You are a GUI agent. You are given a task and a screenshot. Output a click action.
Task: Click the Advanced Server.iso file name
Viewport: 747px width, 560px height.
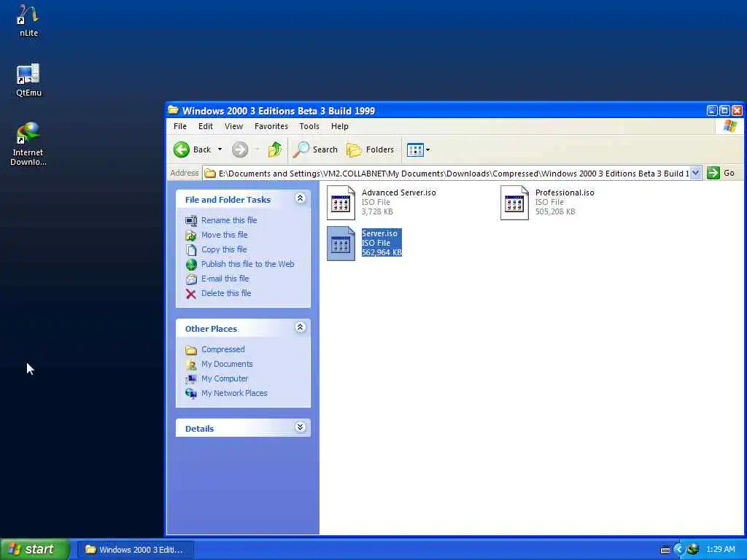click(399, 192)
